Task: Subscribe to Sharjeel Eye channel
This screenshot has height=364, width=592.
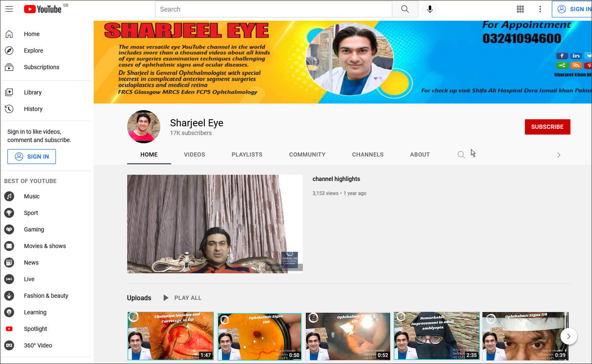Action: (547, 127)
